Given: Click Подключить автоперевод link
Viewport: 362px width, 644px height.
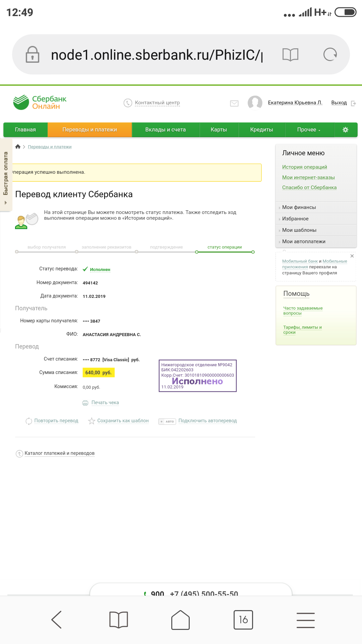Looking at the screenshot, I should point(207,421).
